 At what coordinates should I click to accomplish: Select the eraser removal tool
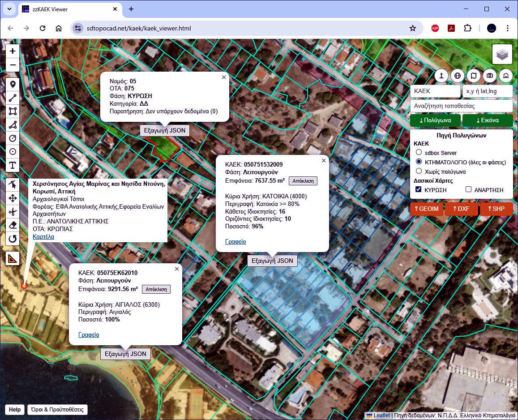point(13,225)
